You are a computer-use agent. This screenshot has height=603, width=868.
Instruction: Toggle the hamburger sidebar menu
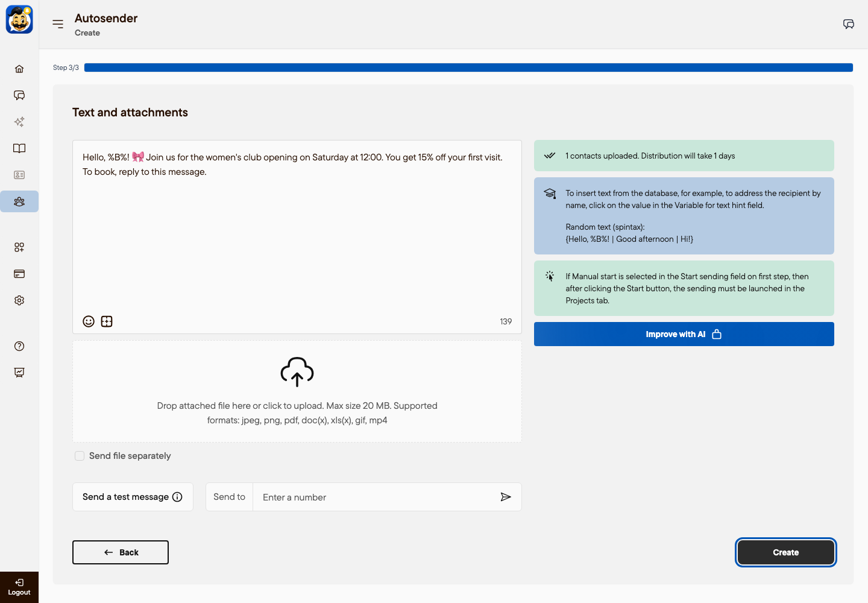coord(58,24)
